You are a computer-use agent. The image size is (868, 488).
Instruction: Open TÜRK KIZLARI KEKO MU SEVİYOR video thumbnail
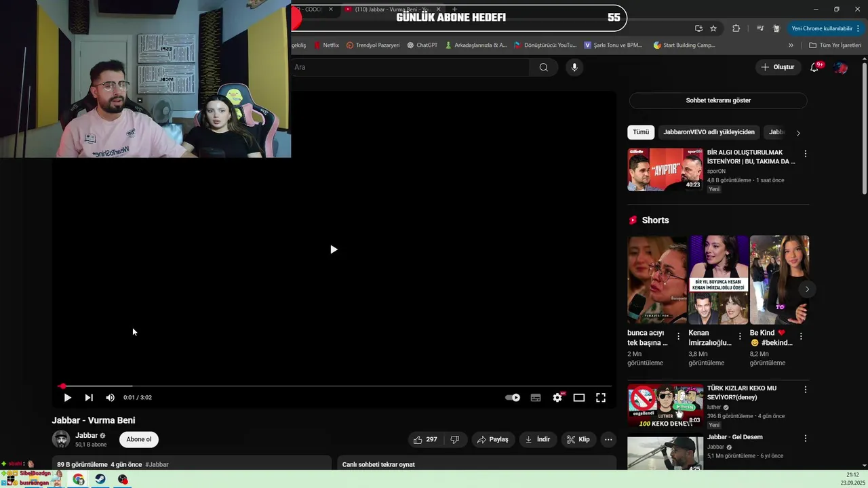[665, 405]
